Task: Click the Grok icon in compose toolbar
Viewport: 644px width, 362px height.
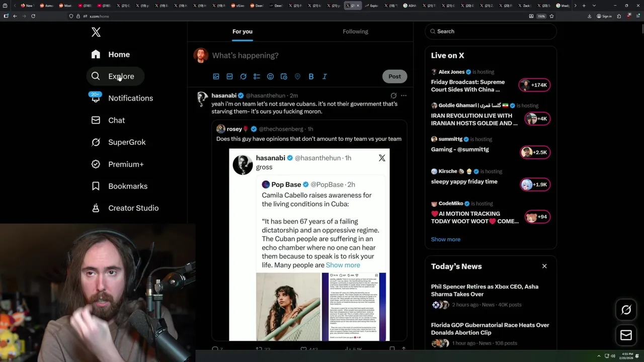Action: 243,76
